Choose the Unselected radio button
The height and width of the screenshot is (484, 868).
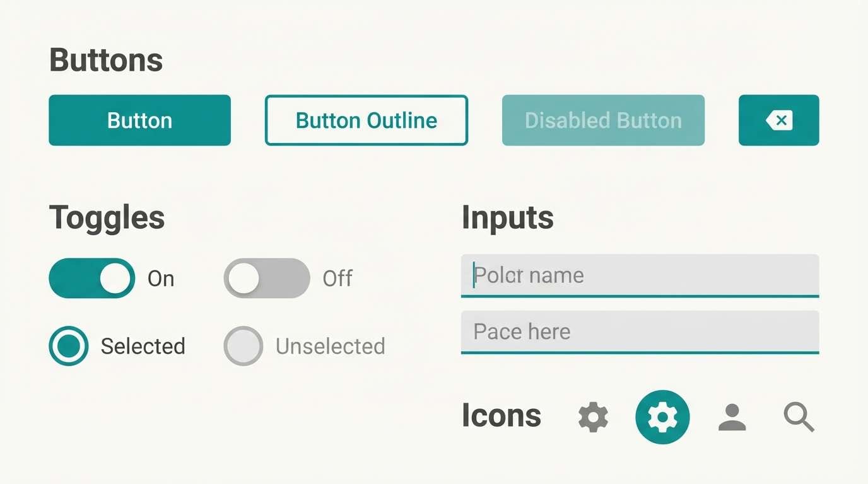[243, 346]
